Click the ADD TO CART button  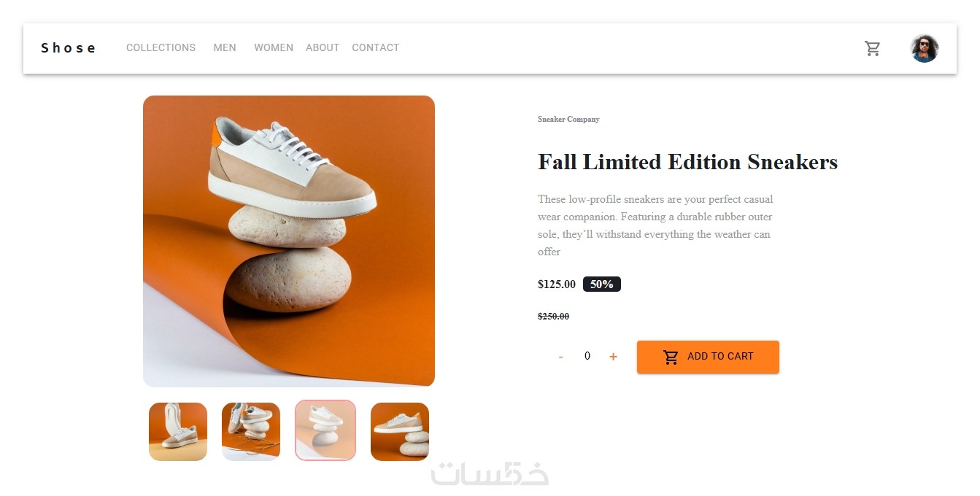(708, 357)
